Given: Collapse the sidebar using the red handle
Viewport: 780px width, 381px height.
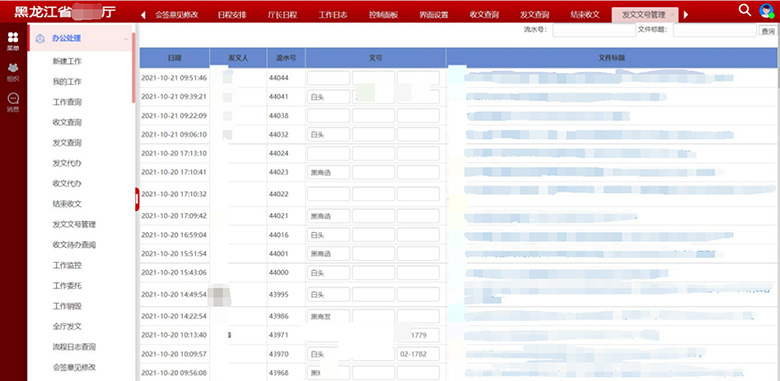Looking at the screenshot, I should [137, 199].
